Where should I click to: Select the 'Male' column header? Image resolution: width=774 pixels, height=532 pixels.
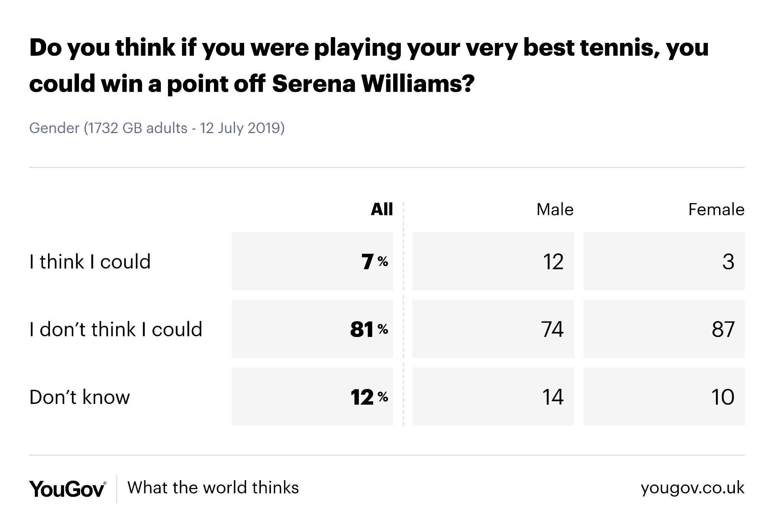point(555,209)
